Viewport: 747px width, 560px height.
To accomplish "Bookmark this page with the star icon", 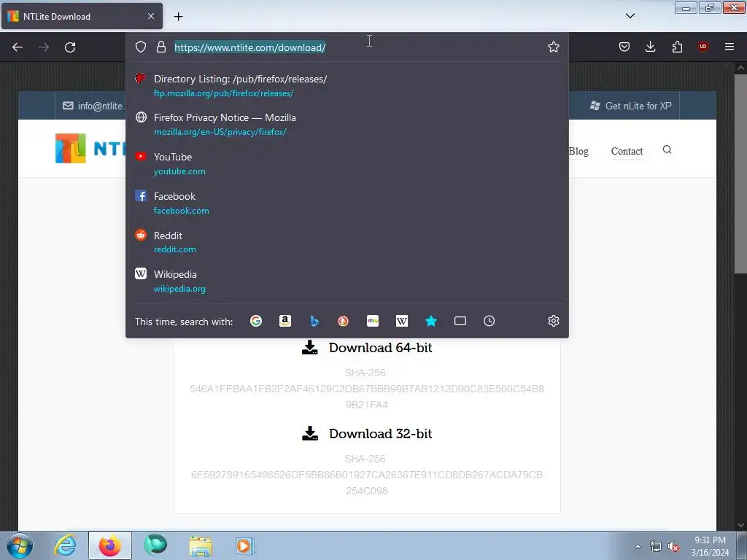I will coord(553,47).
